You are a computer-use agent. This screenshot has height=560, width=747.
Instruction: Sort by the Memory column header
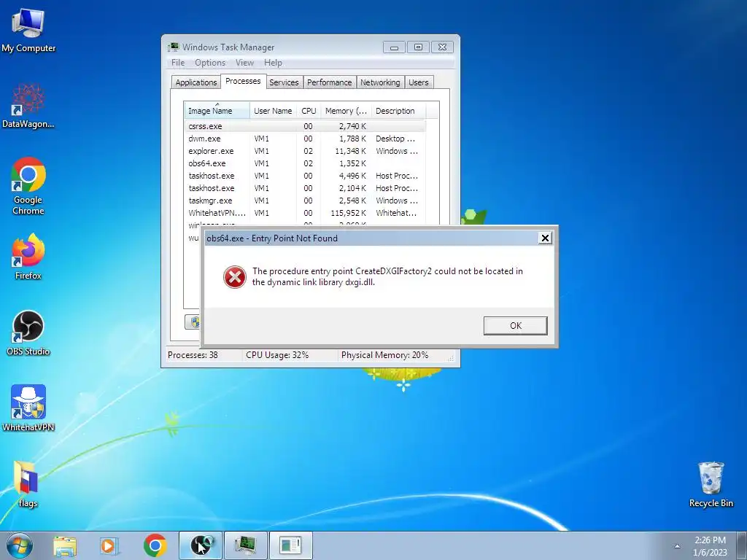346,111
